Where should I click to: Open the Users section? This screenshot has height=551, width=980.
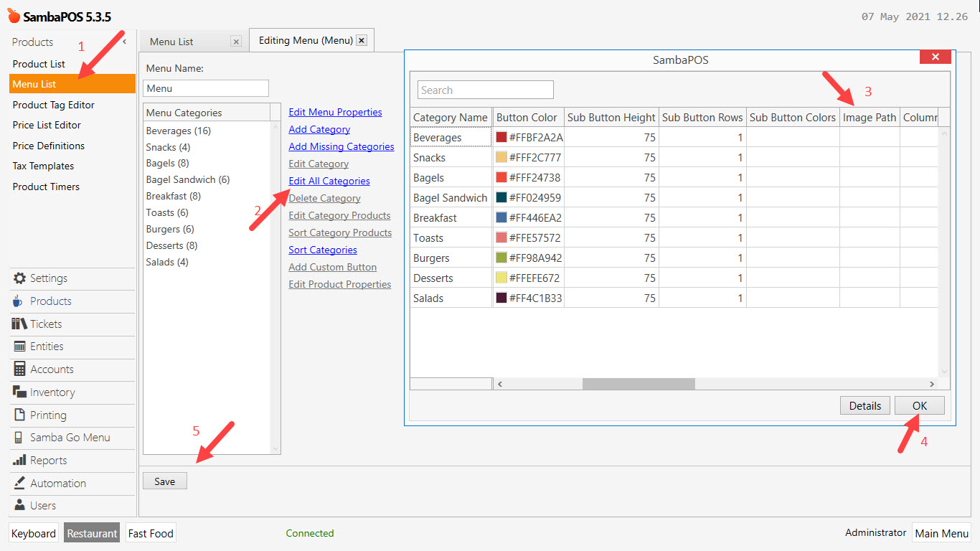43,505
